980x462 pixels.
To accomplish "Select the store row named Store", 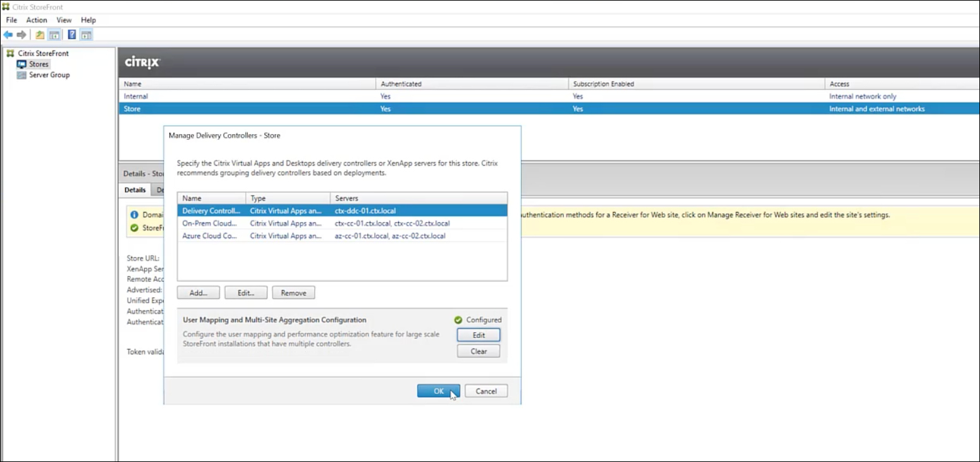I will coord(549,109).
